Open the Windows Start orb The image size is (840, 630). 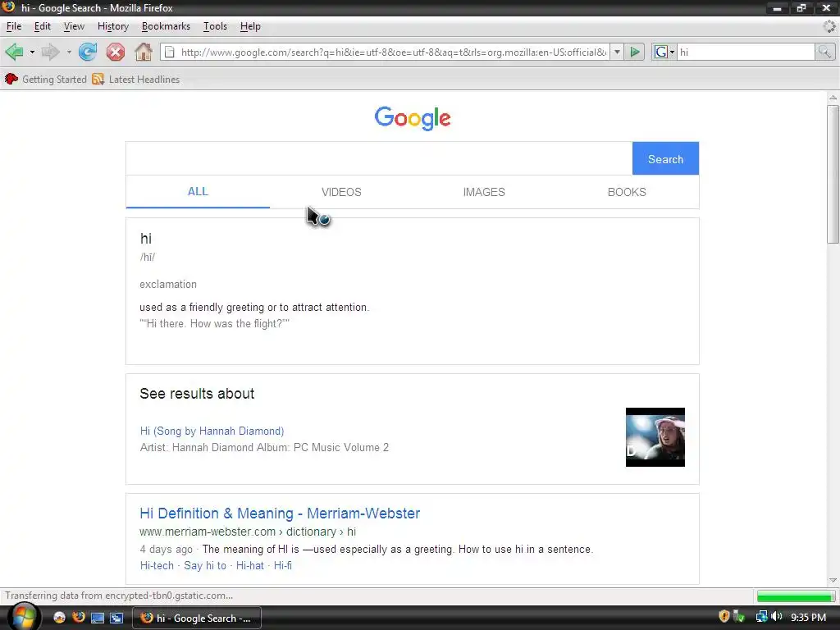[22, 617]
